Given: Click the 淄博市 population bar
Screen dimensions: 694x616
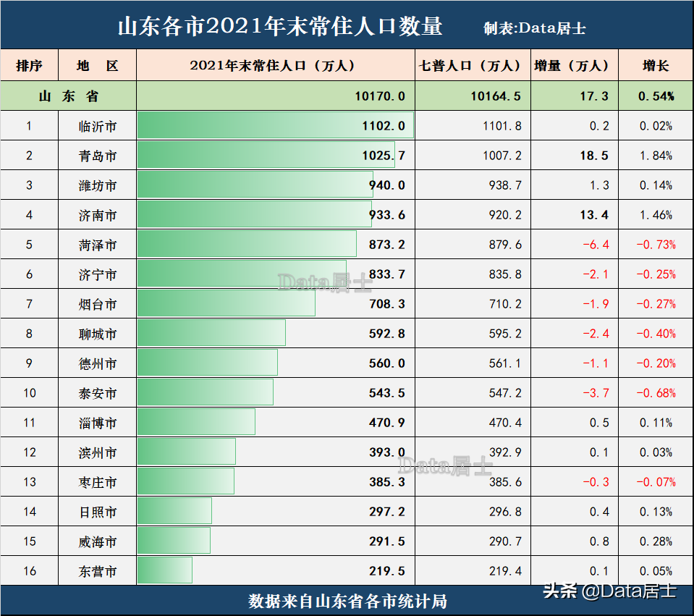Looking at the screenshot, I should (195, 422).
